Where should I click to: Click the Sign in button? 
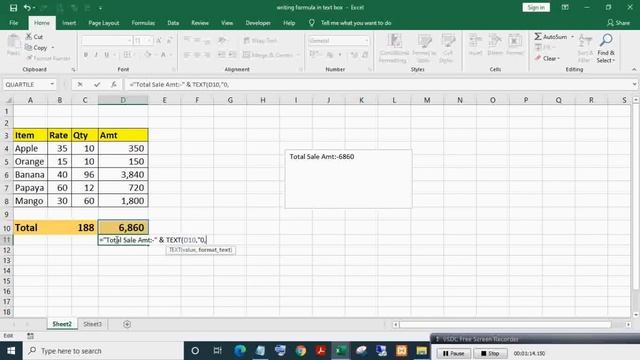(536, 7)
